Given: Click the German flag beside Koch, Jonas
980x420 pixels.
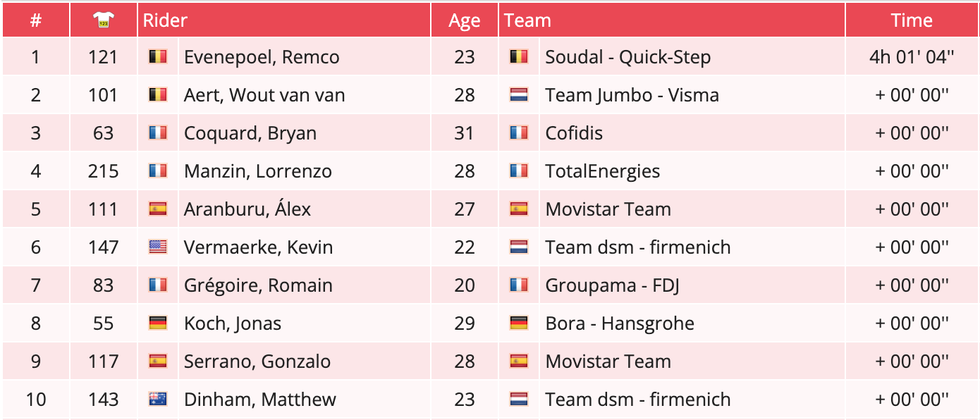Looking at the screenshot, I should (x=157, y=323).
